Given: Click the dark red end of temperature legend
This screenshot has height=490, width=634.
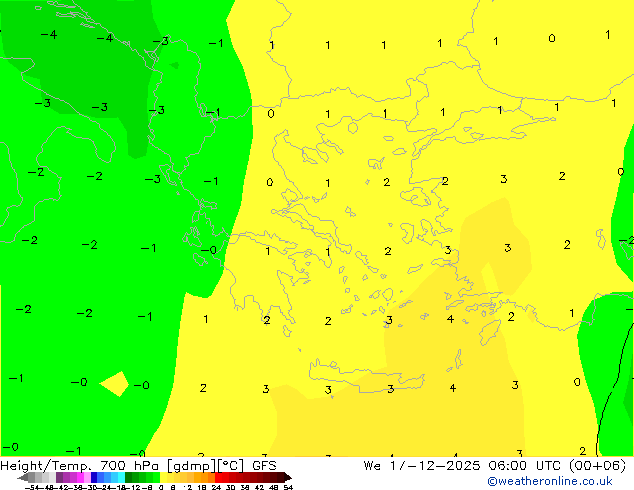Looking at the screenshot, I should tap(287, 477).
